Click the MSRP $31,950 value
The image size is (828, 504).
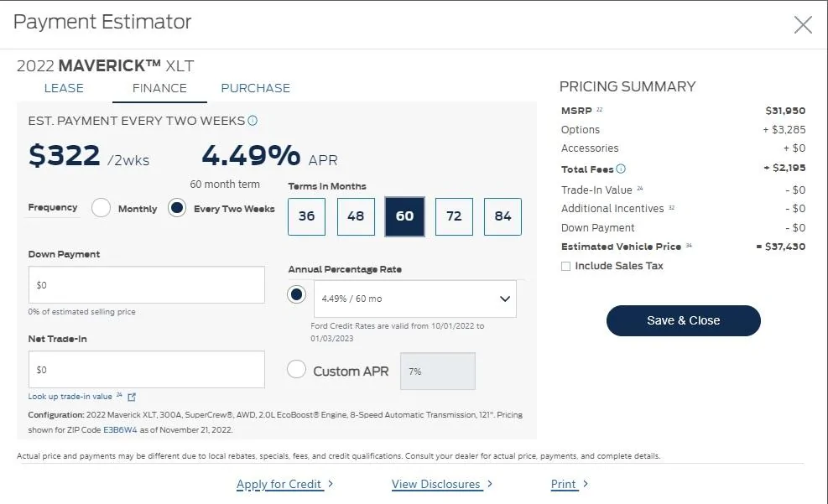[785, 111]
